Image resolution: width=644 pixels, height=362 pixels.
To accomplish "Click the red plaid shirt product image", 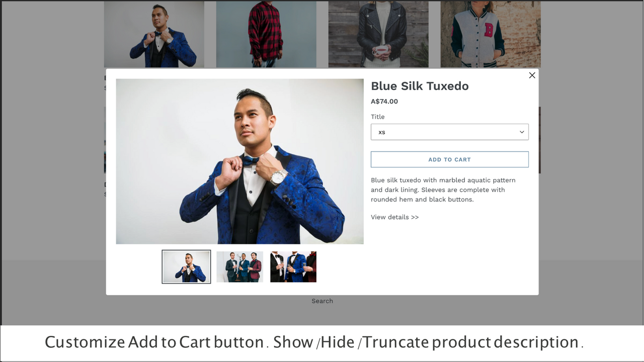I will click(x=266, y=34).
